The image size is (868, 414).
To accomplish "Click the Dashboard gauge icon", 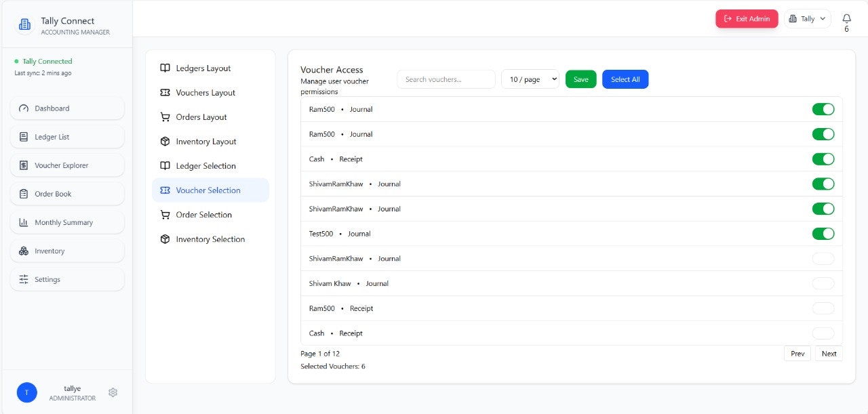I will click(x=24, y=108).
